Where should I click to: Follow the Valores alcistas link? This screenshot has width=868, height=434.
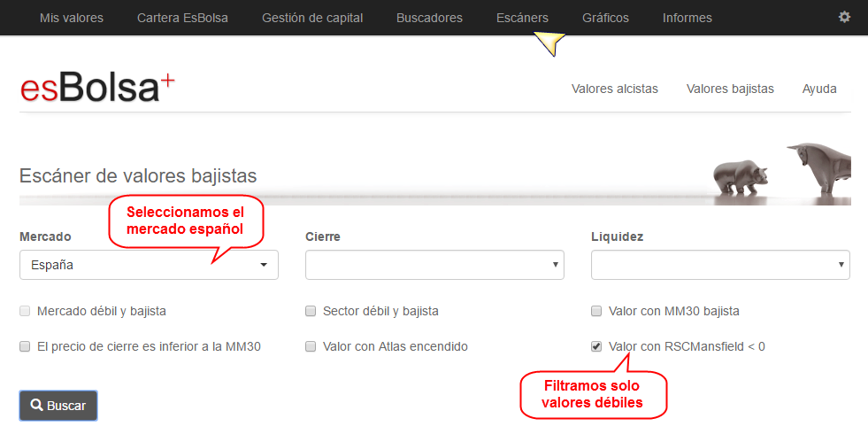click(x=615, y=89)
